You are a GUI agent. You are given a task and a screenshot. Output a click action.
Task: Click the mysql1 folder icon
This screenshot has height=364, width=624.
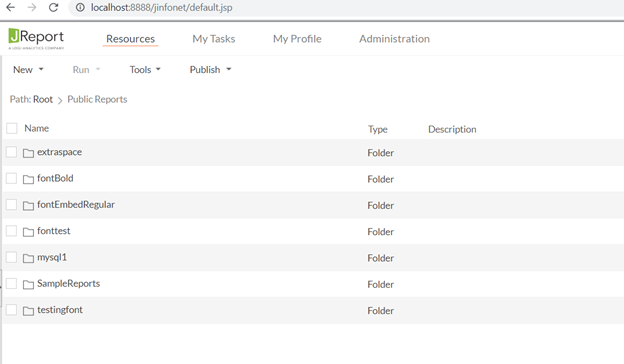coord(28,258)
